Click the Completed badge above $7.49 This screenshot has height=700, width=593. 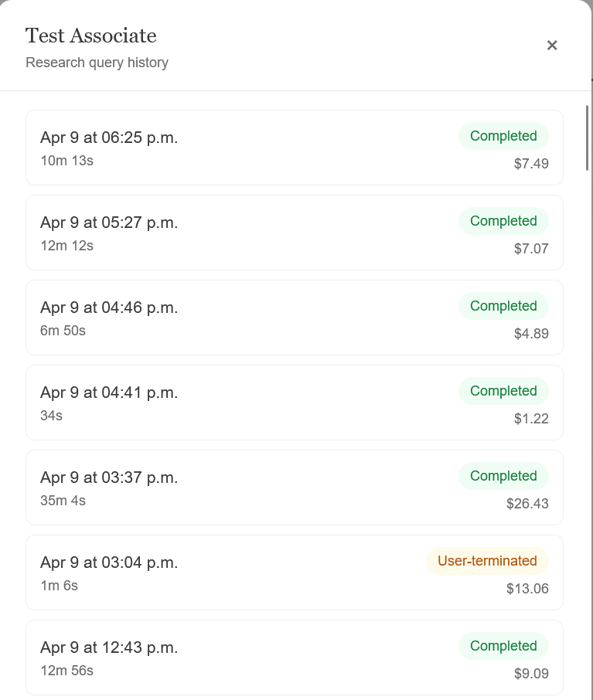point(503,136)
